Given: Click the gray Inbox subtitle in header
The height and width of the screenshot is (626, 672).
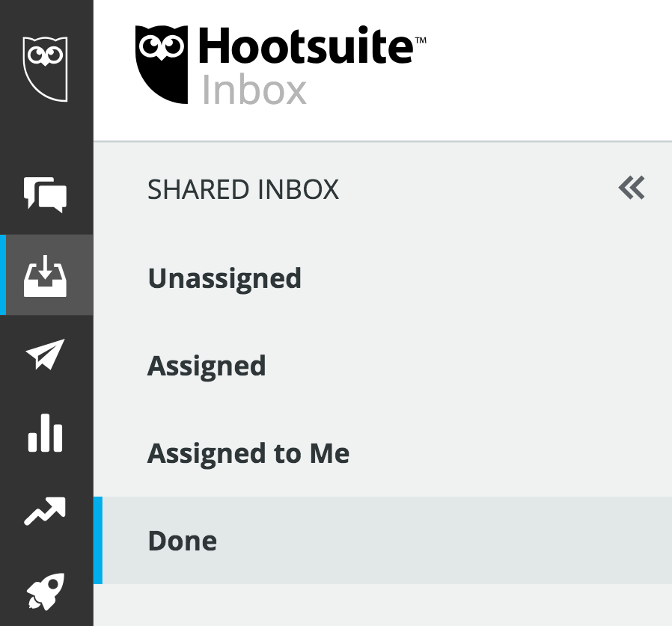Looking at the screenshot, I should click(x=254, y=90).
